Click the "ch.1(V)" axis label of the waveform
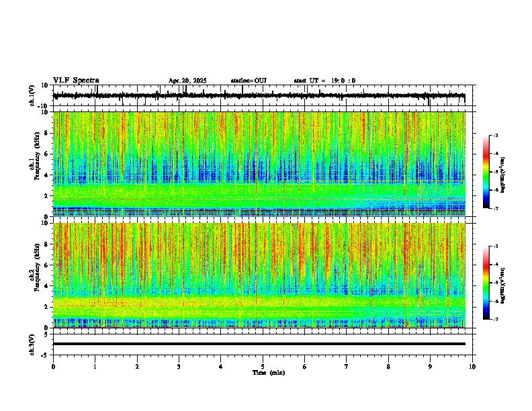This screenshot has width=532, height=411. click(x=32, y=95)
